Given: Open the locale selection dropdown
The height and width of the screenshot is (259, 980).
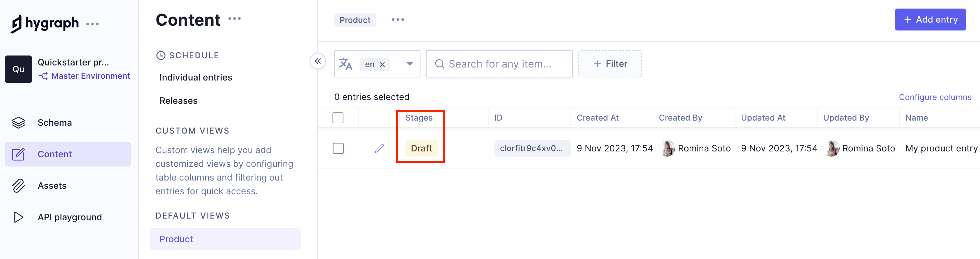Looking at the screenshot, I should [x=409, y=64].
